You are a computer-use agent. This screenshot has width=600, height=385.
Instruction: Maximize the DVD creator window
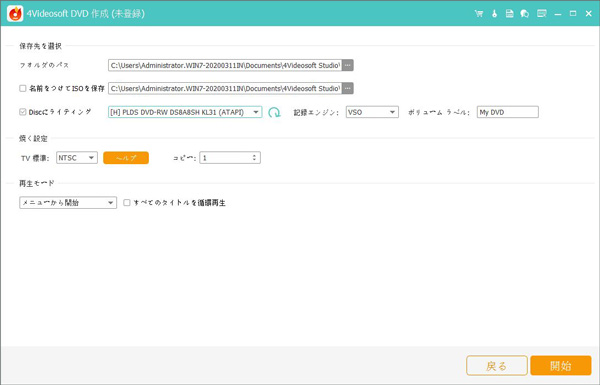[573, 14]
